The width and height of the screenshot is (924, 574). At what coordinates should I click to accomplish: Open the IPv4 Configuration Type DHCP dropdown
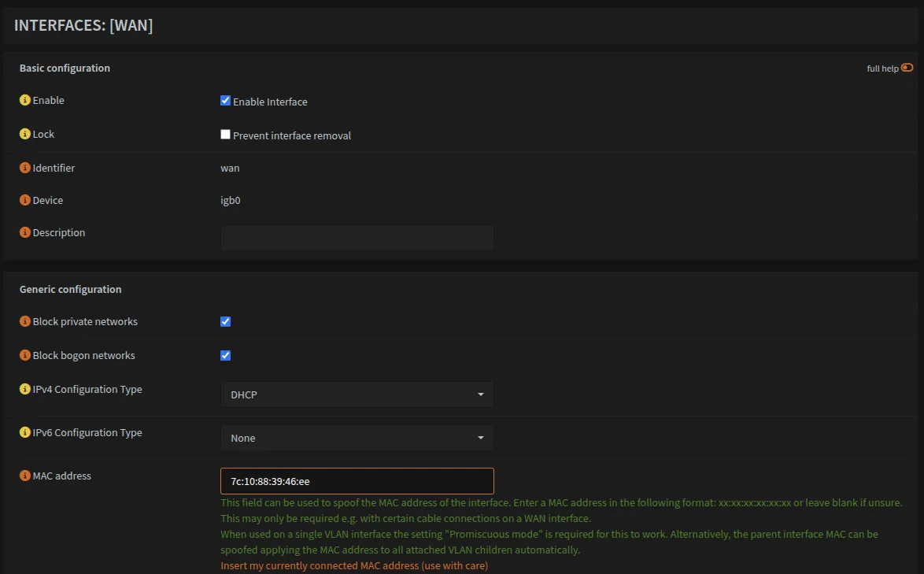pos(357,394)
